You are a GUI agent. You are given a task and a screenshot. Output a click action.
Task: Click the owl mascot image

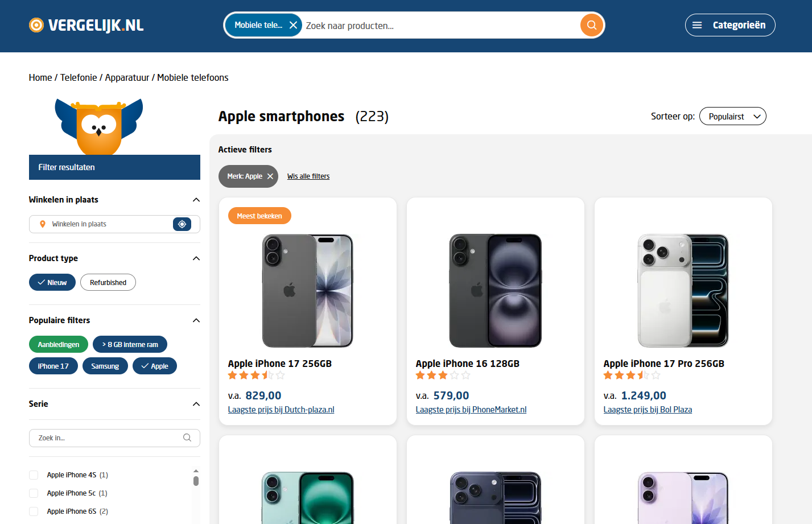99,126
